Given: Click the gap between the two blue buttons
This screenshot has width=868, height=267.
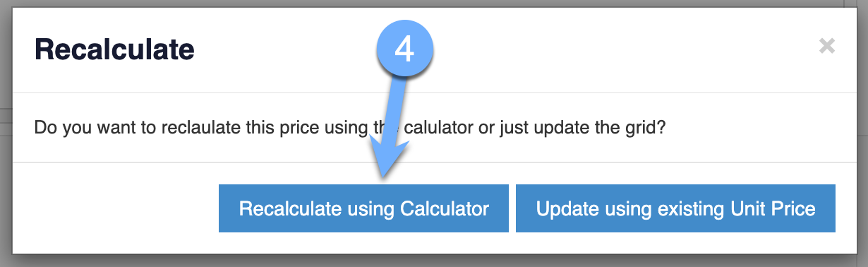Looking at the screenshot, I should [512, 208].
